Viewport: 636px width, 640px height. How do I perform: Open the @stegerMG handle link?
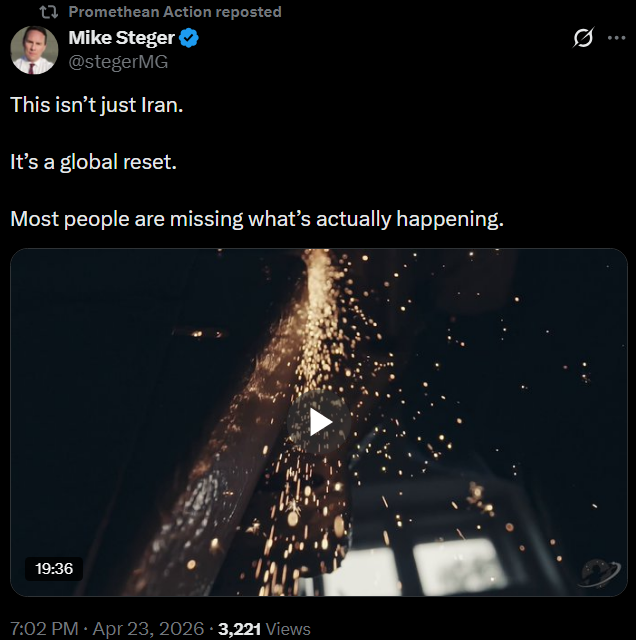click(118, 62)
